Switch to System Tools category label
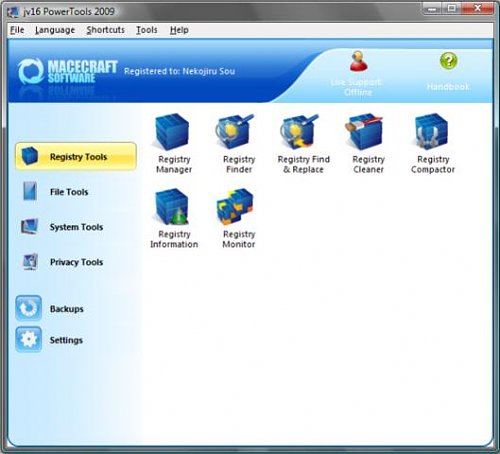The height and width of the screenshot is (454, 500). [76, 227]
